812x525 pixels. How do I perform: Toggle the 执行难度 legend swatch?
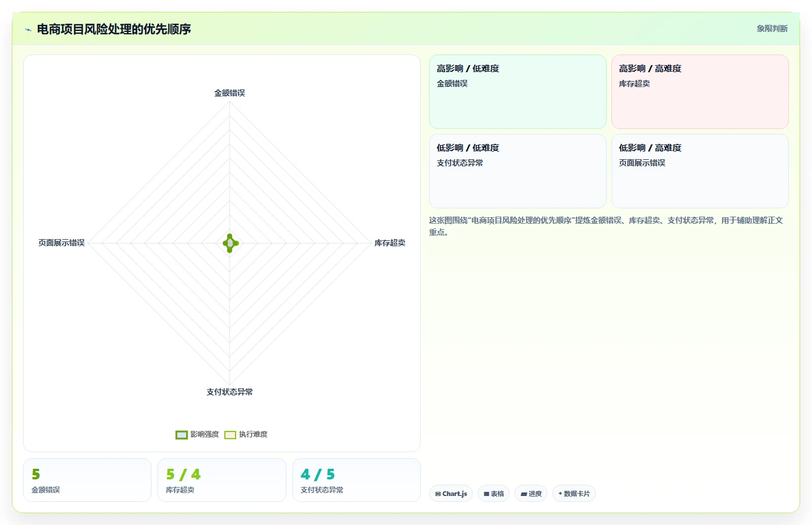coord(230,434)
